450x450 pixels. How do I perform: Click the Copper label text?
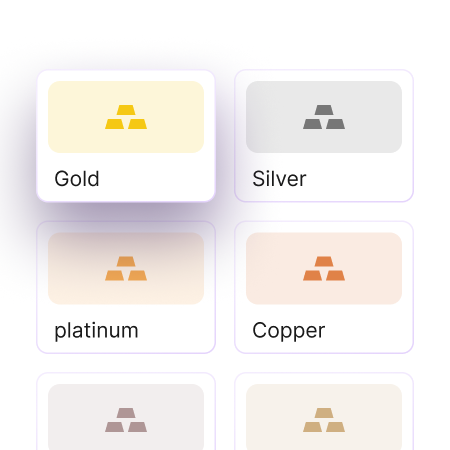[289, 331]
